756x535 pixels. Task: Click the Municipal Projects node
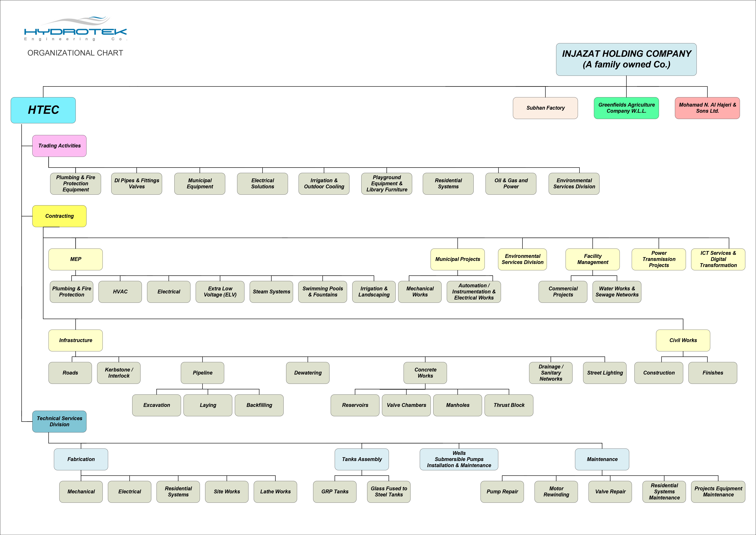[457, 259]
